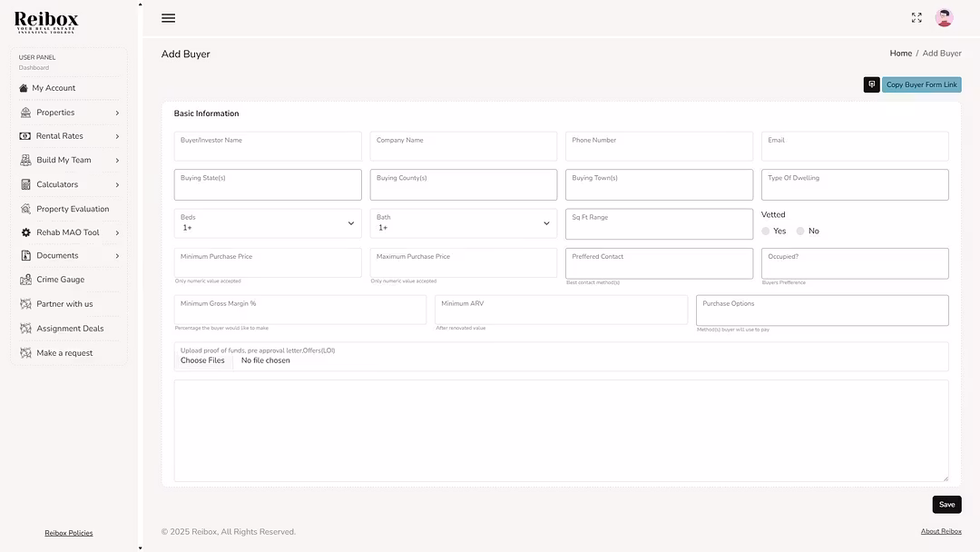Click the 'Add Buyer' breadcrumb text
The width and height of the screenshot is (980, 552).
[x=942, y=54]
